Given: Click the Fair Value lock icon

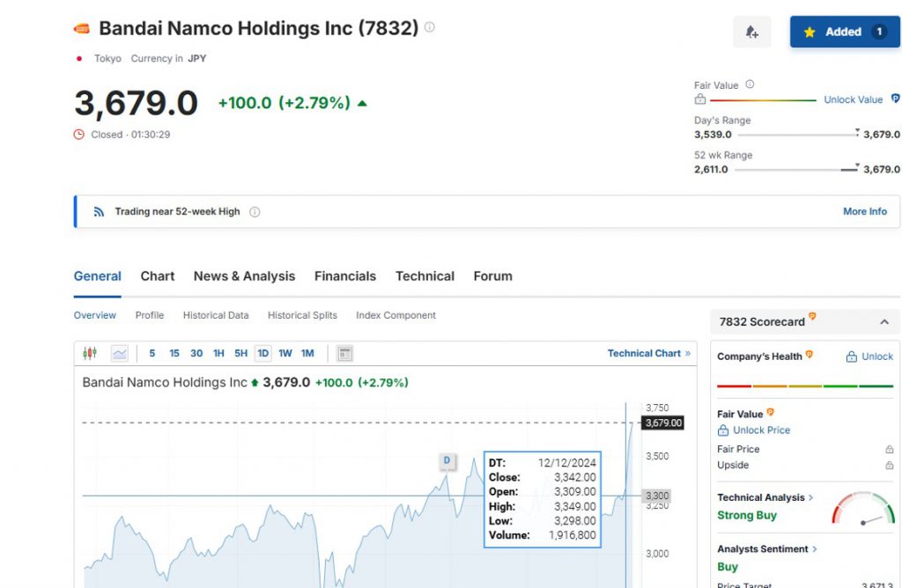Looking at the screenshot, I should click(700, 99).
